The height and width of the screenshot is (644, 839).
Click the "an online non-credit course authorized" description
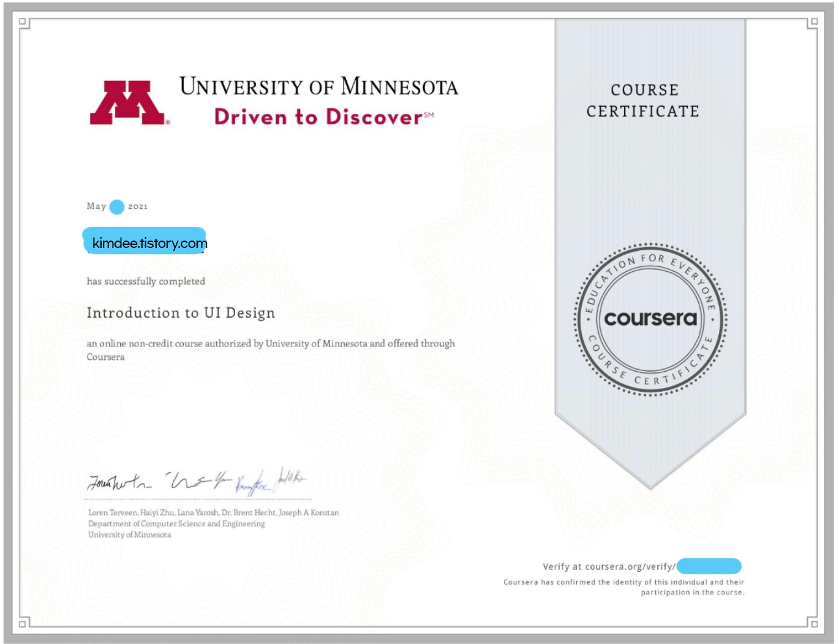pos(271,350)
